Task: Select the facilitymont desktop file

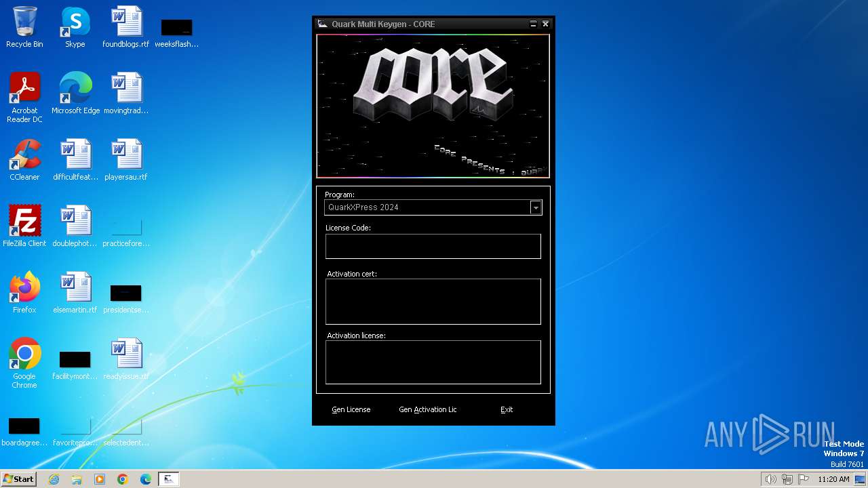Action: 75,365
